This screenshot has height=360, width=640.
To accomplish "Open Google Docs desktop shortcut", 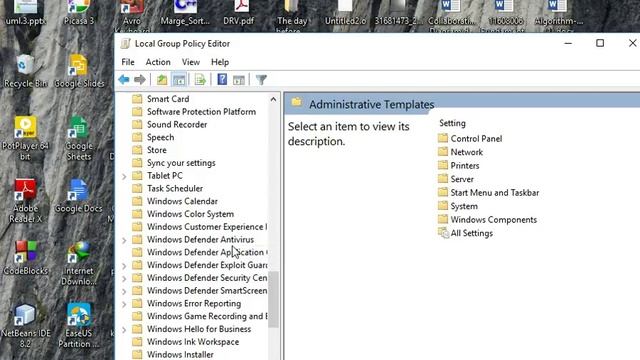I will pyautogui.click(x=78, y=196).
